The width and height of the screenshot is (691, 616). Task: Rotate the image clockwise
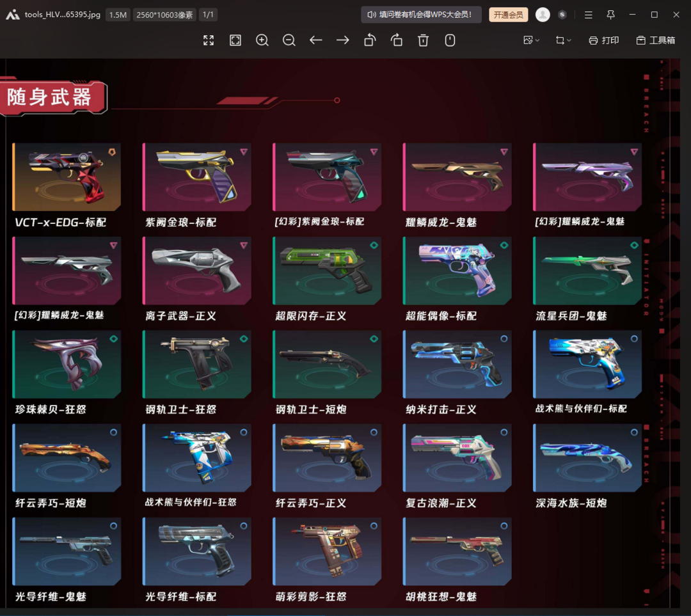point(397,40)
